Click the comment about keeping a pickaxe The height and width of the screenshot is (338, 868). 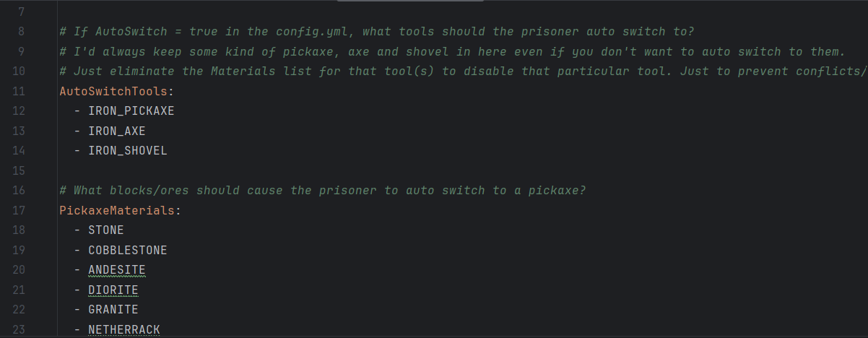[x=452, y=52]
